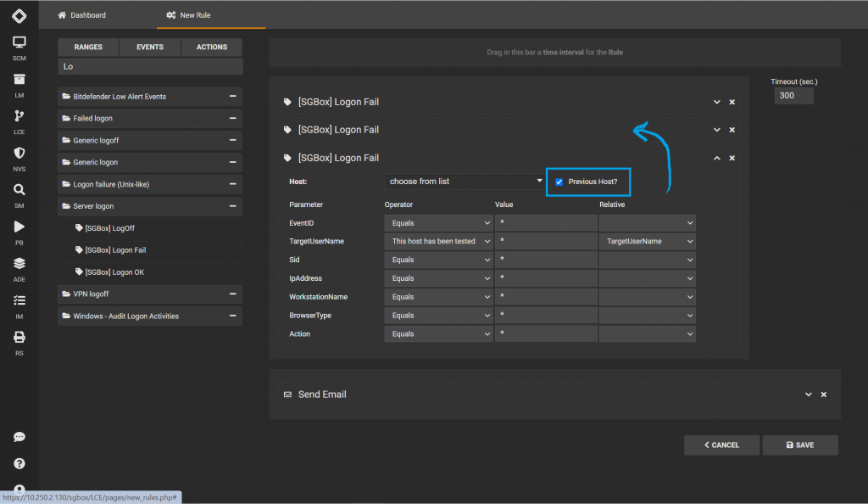The image size is (868, 504).
Task: Open the PB playbook module
Action: (x=19, y=232)
